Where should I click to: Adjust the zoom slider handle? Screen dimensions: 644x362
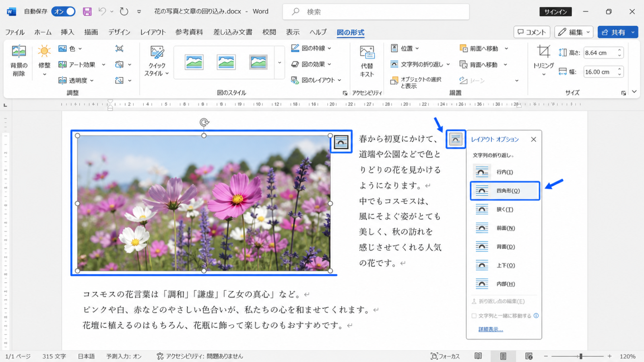[580, 356]
